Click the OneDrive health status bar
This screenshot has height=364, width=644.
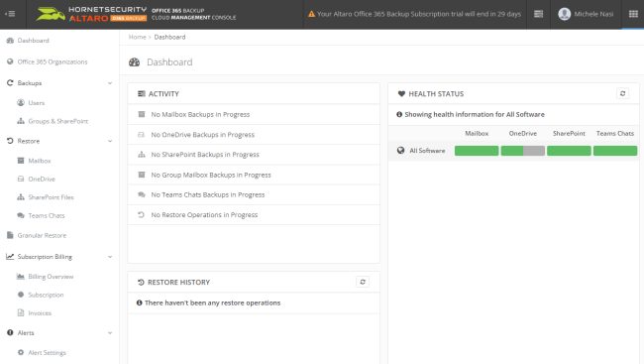coord(523,151)
